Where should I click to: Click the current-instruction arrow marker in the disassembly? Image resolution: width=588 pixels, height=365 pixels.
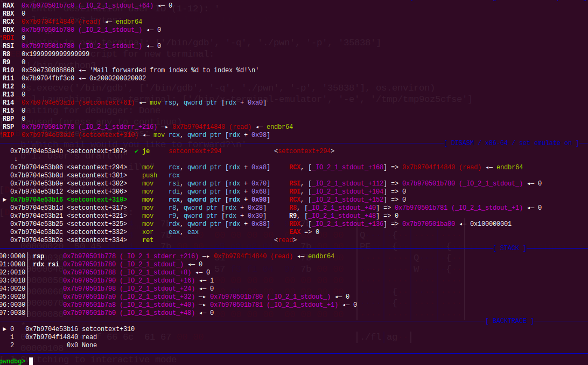click(5, 199)
